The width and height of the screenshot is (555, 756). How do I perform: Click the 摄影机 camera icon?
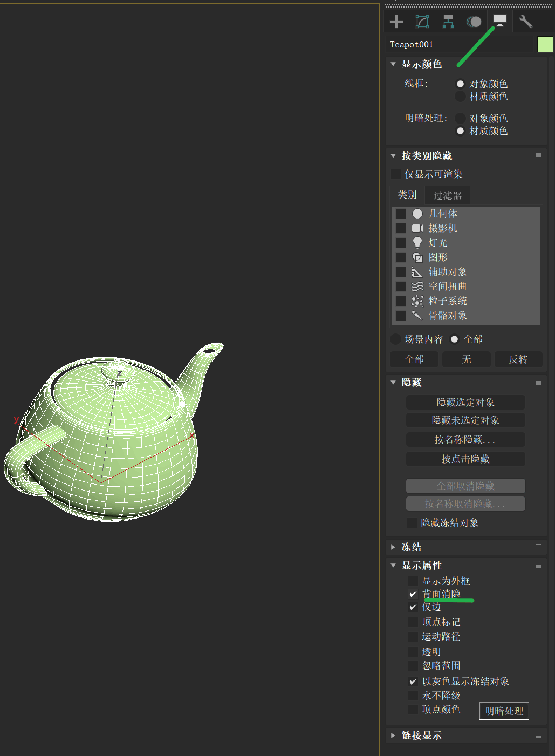[x=417, y=228]
